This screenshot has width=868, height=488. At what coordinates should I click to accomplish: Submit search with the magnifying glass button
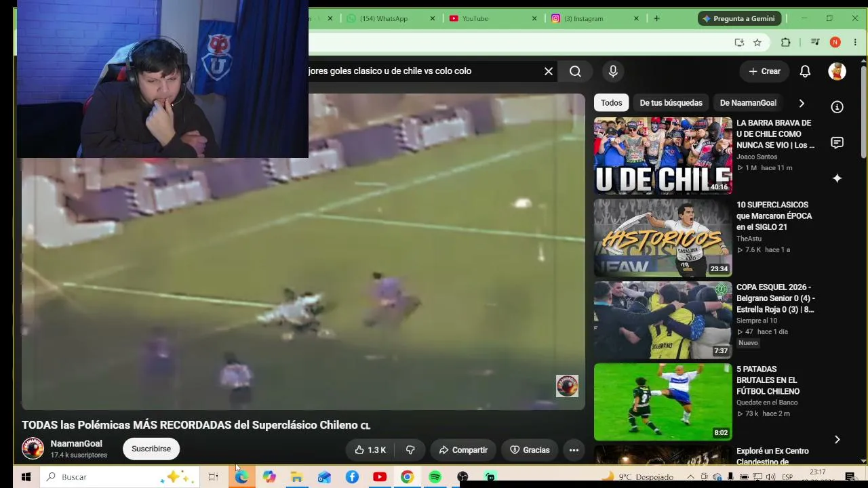[x=575, y=71]
